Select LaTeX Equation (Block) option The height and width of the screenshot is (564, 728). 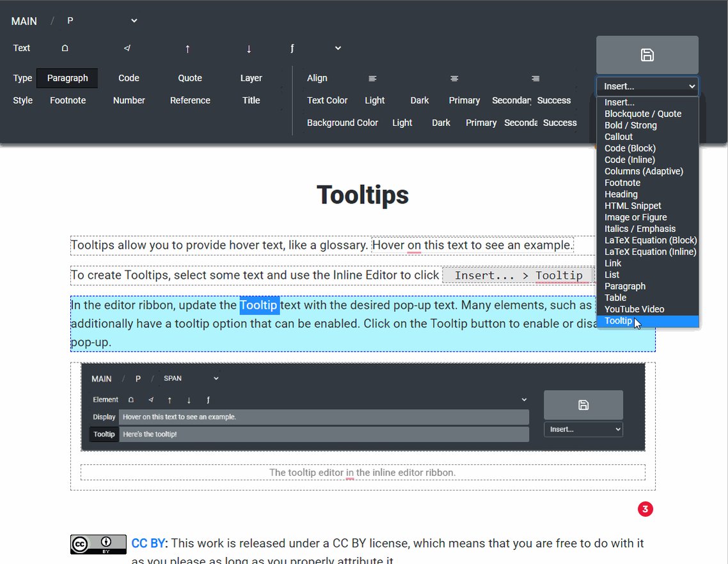pyautogui.click(x=647, y=240)
